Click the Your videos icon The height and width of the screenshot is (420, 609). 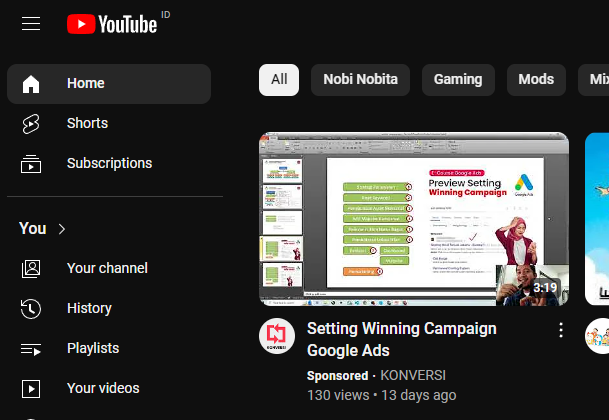click(31, 388)
